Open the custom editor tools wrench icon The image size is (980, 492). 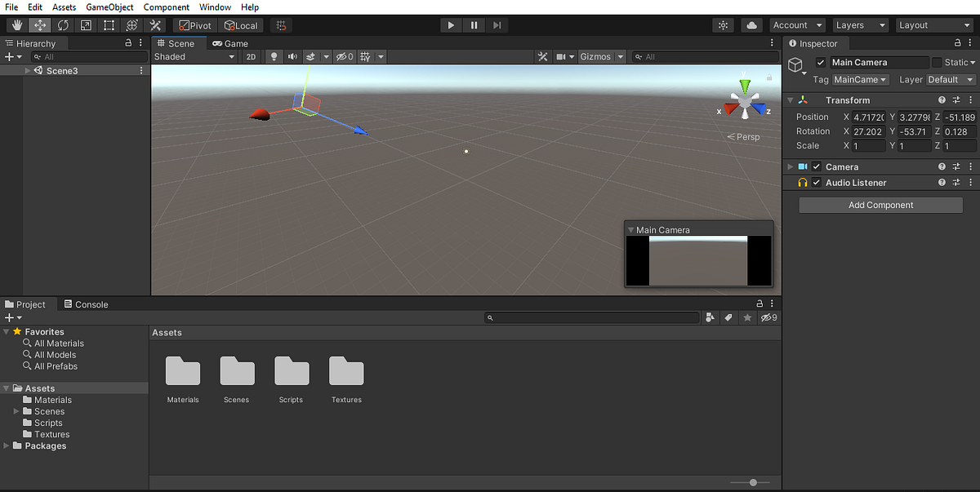click(155, 25)
